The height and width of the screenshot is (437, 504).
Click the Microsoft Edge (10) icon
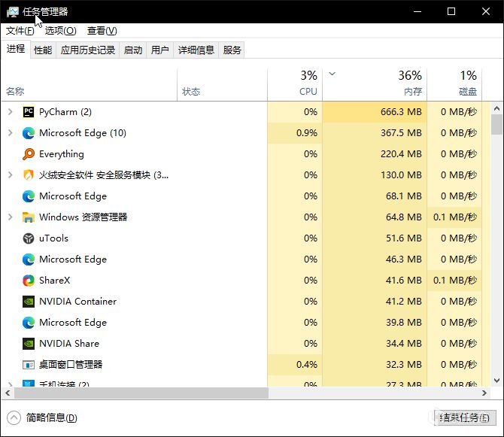click(x=29, y=133)
